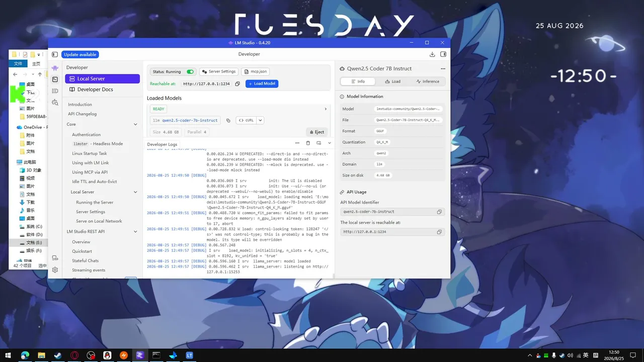Viewport: 644px width, 362px height.
Task: Open Linux Startup Task docs page
Action: 90,153
